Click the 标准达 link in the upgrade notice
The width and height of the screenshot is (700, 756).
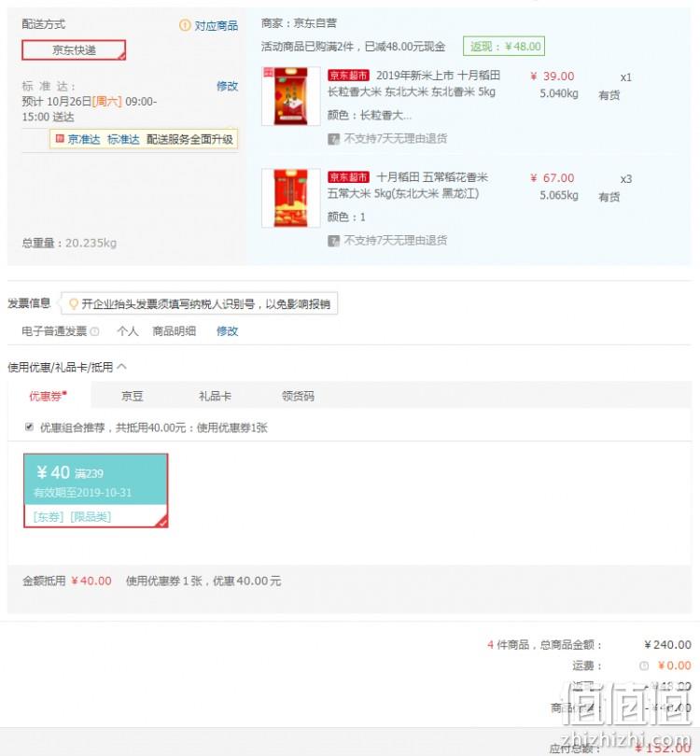pyautogui.click(x=123, y=139)
